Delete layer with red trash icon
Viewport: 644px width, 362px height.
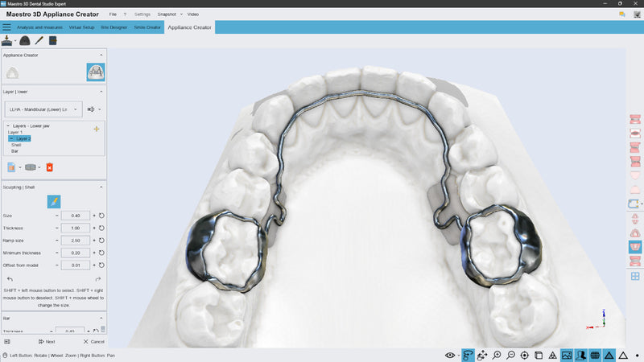(50, 167)
